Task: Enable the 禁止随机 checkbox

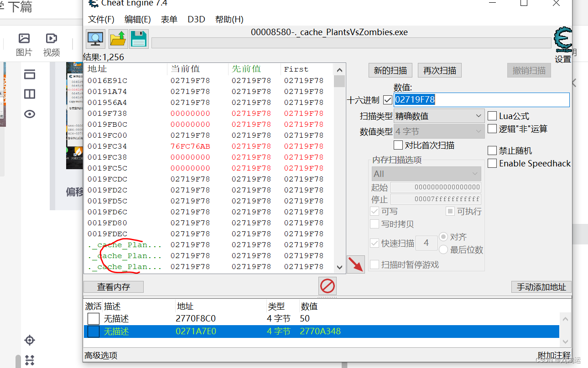Action: (x=492, y=150)
